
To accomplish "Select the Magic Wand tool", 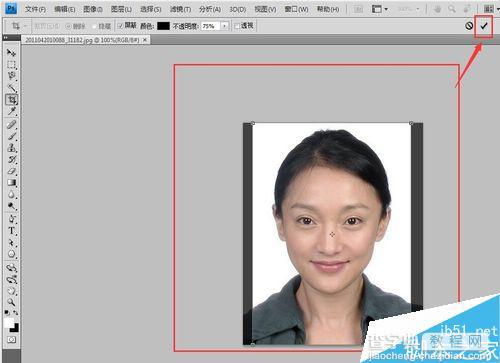I will (x=11, y=88).
